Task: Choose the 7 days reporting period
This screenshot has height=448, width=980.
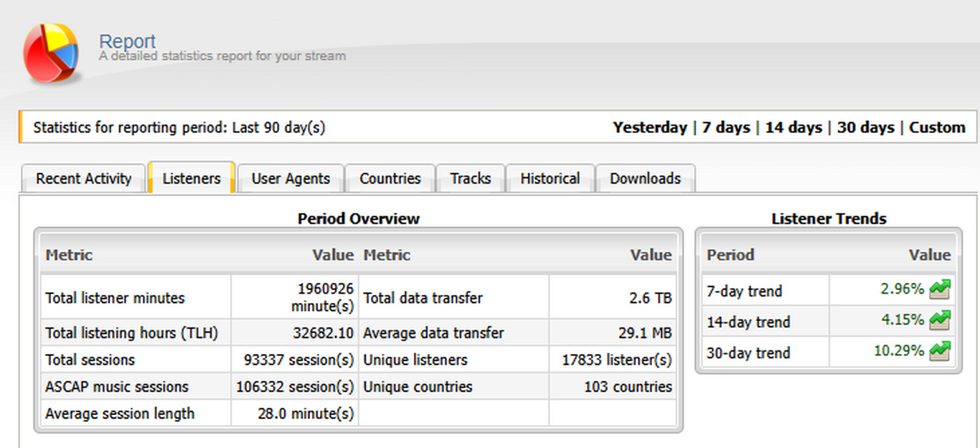Action: tap(726, 128)
